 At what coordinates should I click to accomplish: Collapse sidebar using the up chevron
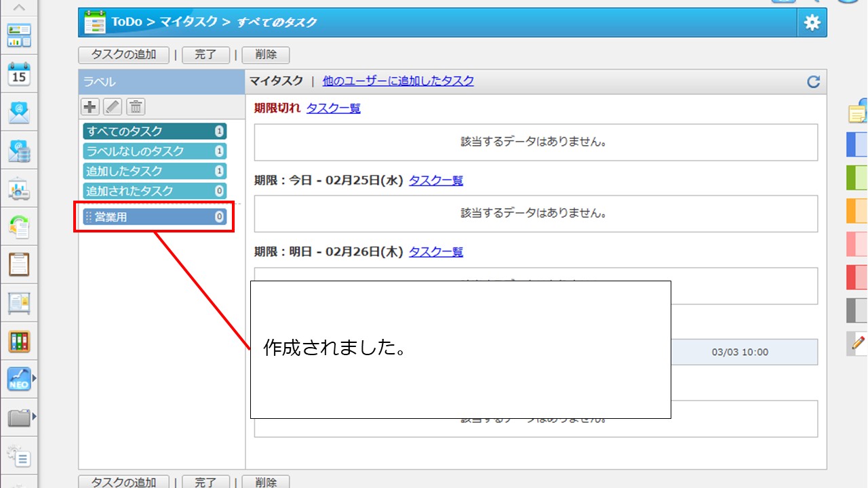tap(19, 7)
